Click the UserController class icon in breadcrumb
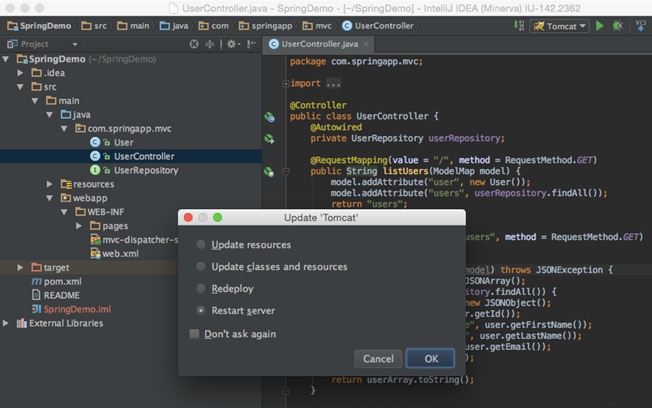Screen dimensions: 652x408 point(347,26)
